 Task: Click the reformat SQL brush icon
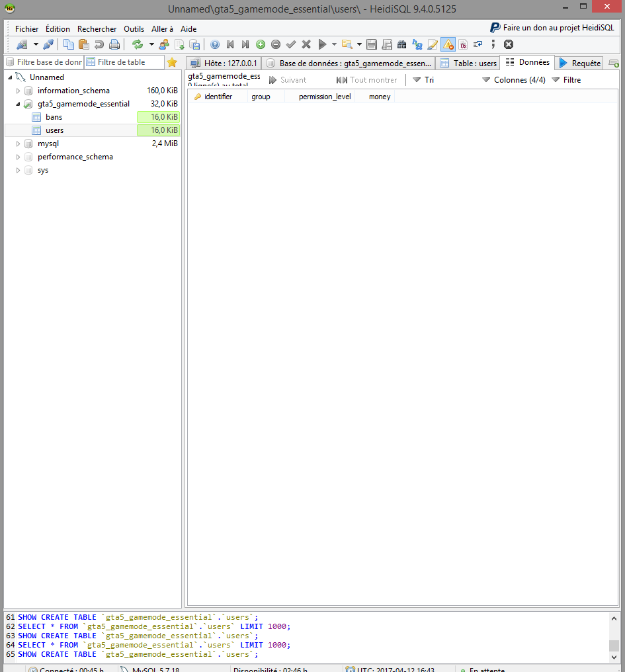[x=433, y=44]
